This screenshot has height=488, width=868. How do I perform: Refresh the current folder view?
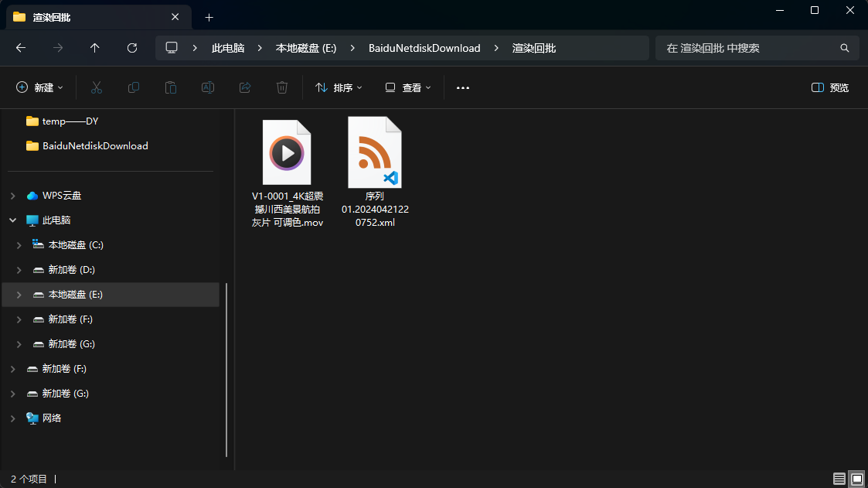pyautogui.click(x=131, y=48)
